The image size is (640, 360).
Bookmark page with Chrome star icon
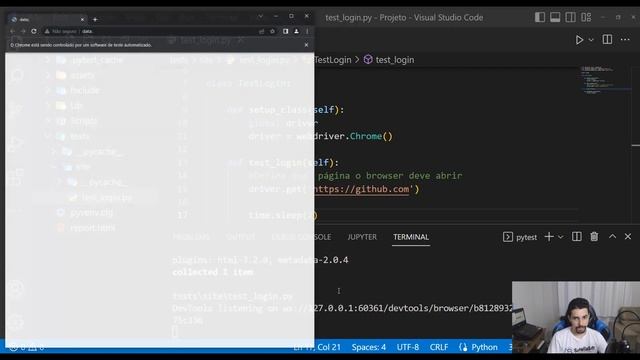pos(272,31)
